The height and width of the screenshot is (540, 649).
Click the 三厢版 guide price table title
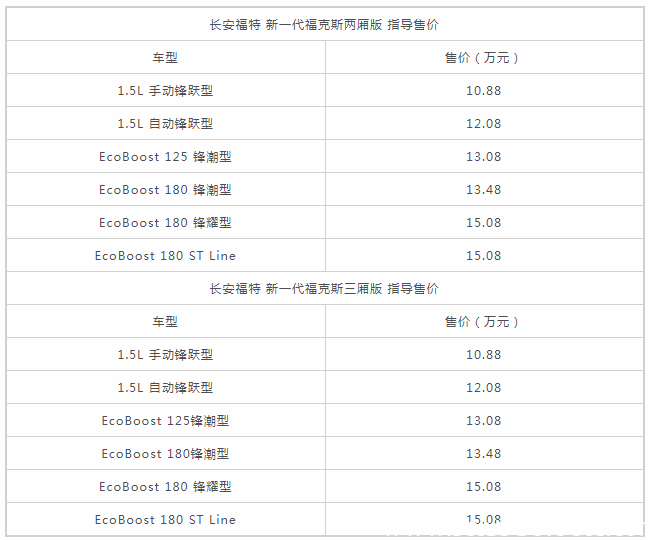tap(324, 289)
